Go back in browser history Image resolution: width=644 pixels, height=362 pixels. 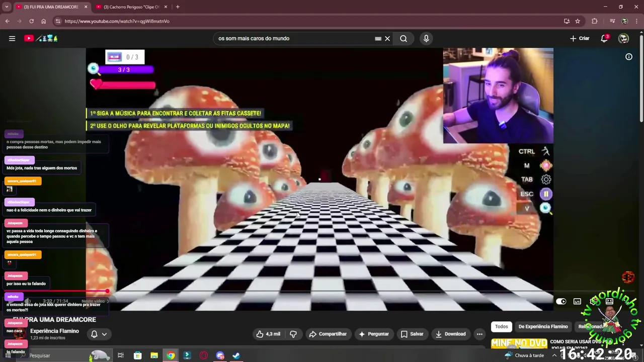point(7,21)
